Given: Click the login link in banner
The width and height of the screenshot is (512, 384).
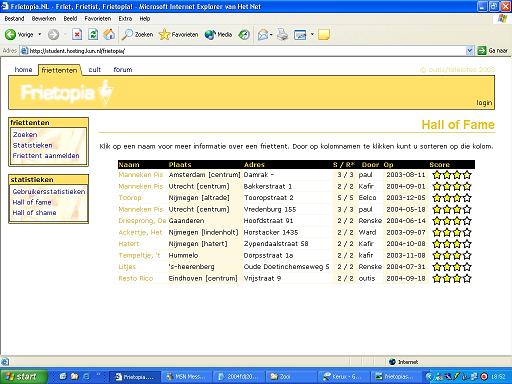Looking at the screenshot, I should (484, 103).
